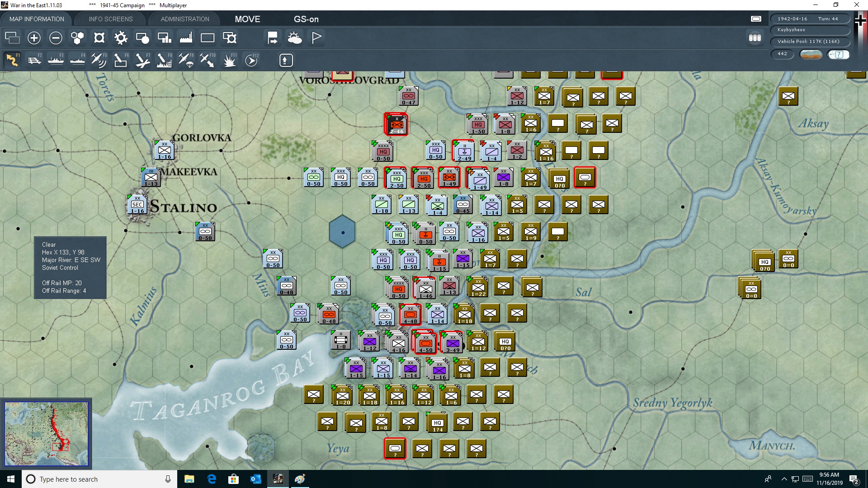Click the 442 admin points readout

(x=783, y=54)
